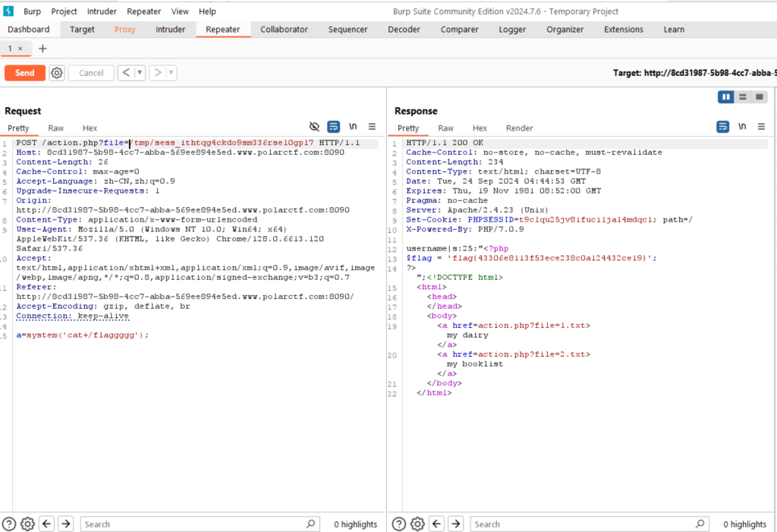Click the Burp Suite logo icon
Image resolution: width=777 pixels, height=532 pixels.
point(8,11)
